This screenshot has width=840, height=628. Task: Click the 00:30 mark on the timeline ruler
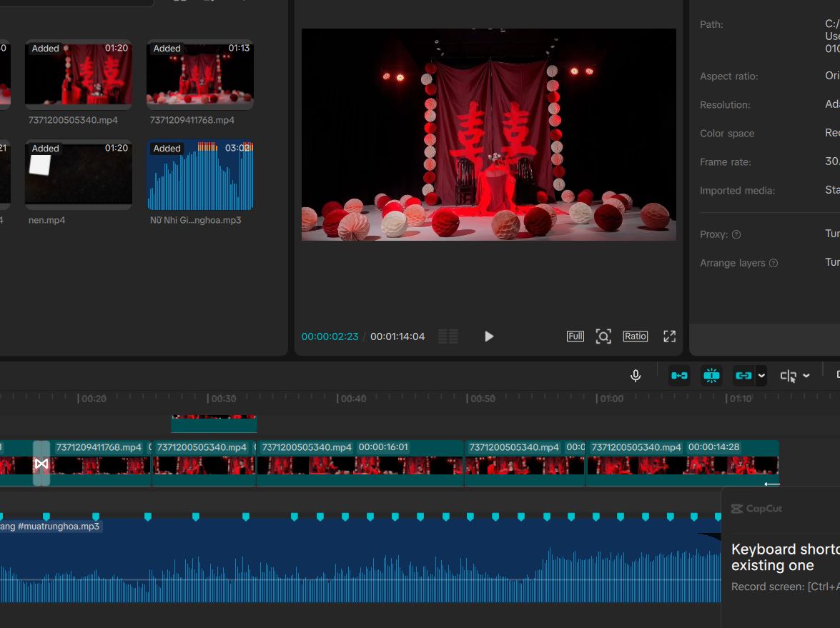click(222, 399)
